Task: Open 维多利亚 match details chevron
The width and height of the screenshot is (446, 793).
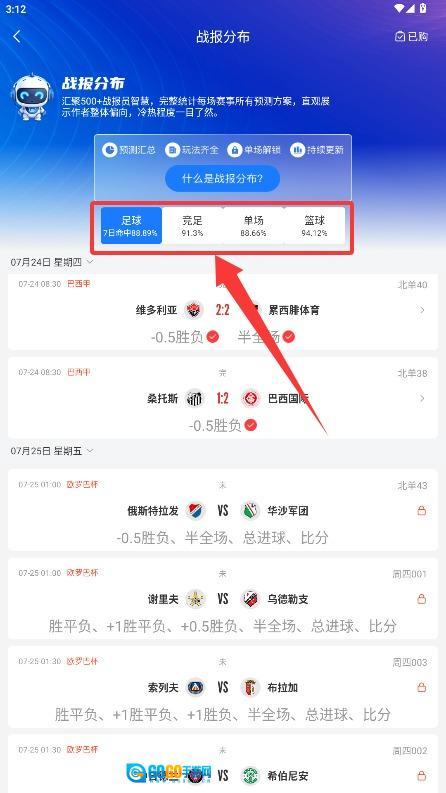Action: coord(422,310)
